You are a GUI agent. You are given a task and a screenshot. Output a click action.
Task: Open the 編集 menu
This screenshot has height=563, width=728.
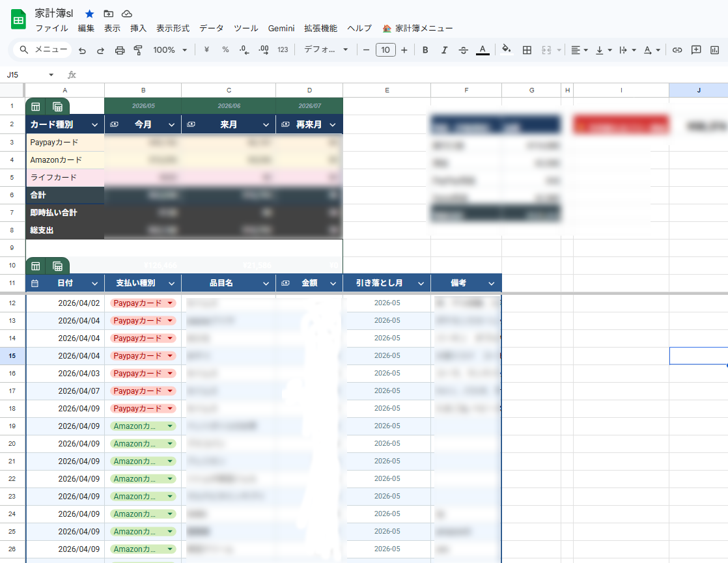86,28
